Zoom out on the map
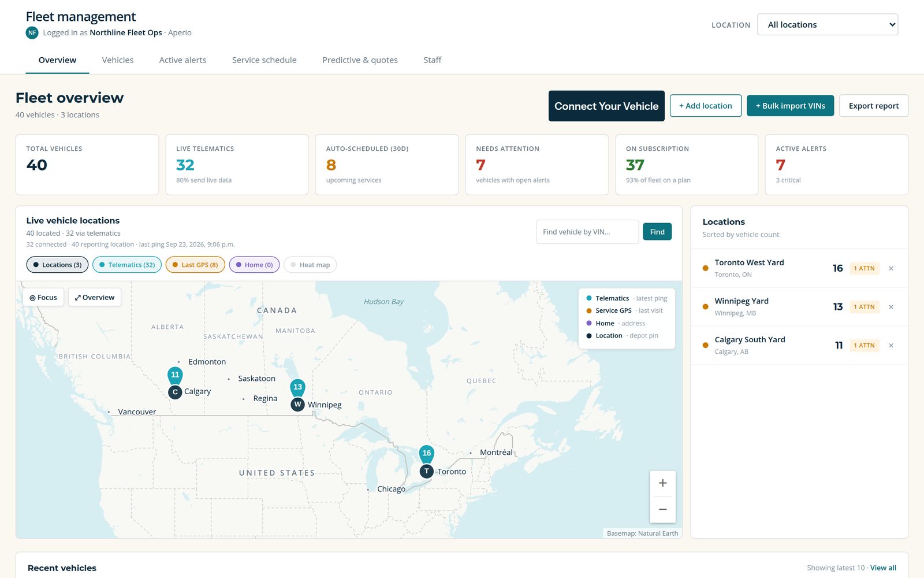 [662, 509]
